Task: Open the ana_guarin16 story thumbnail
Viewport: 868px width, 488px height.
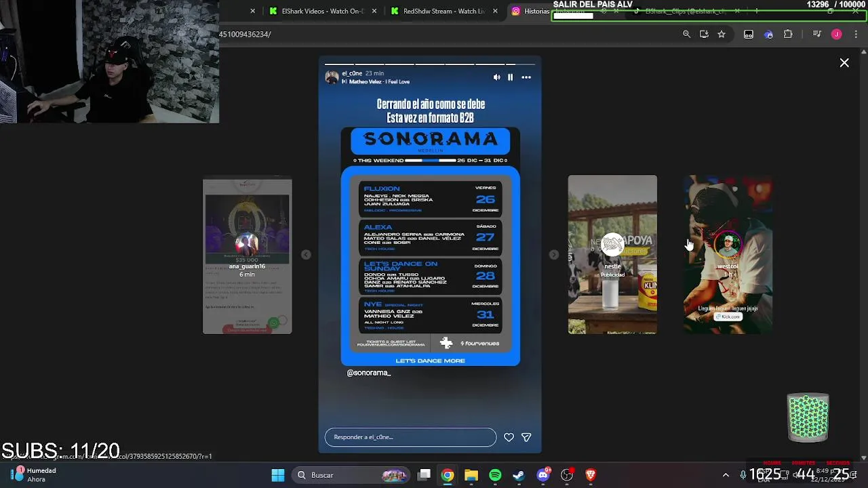Action: pos(248,256)
